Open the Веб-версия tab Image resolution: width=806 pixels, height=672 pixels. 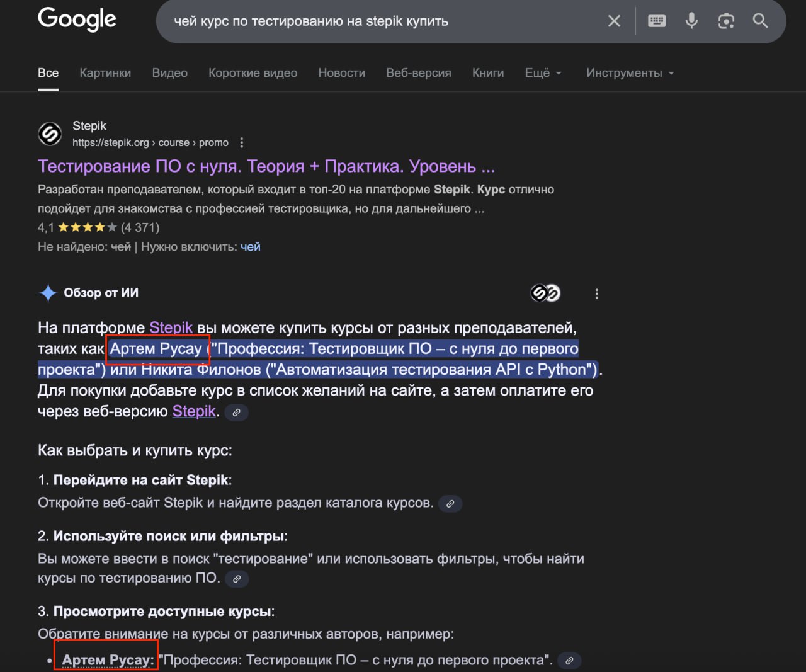point(419,73)
